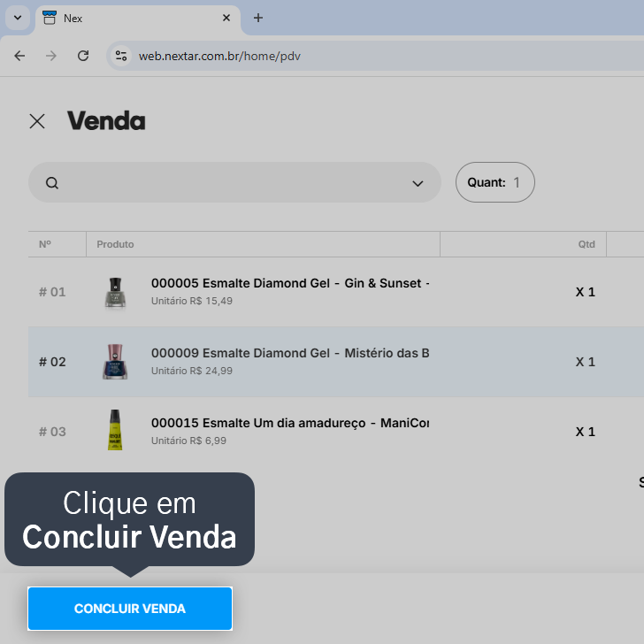
Task: Select the Nex browser tab
Action: [138, 19]
